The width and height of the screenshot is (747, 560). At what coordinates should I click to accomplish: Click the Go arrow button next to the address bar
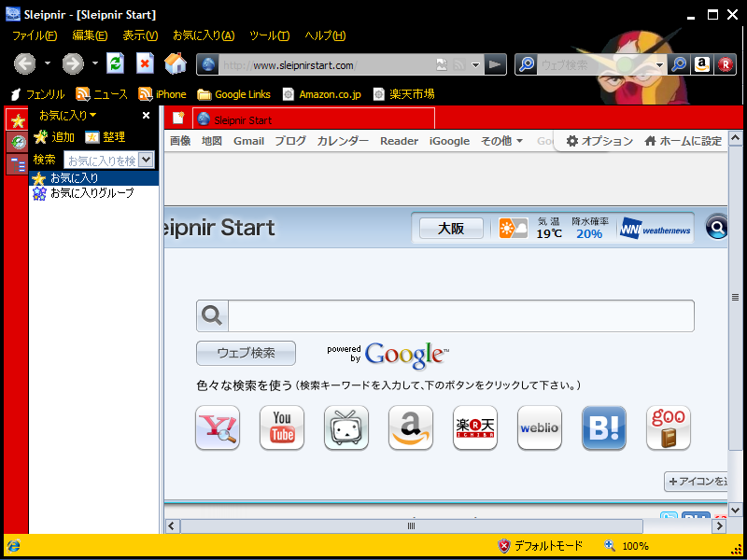pos(495,64)
